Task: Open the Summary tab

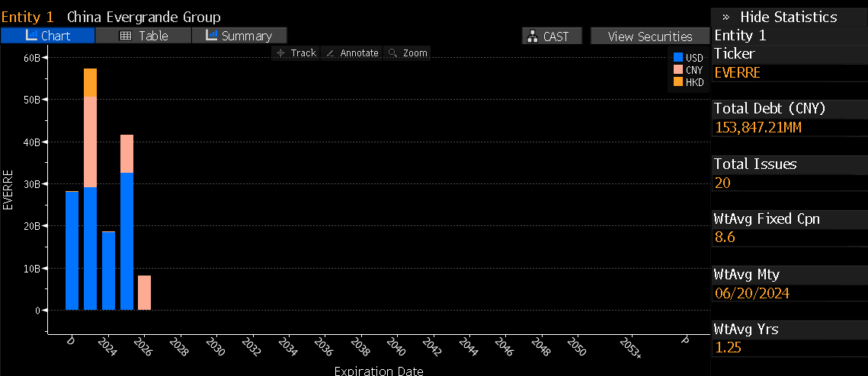Action: tap(239, 36)
